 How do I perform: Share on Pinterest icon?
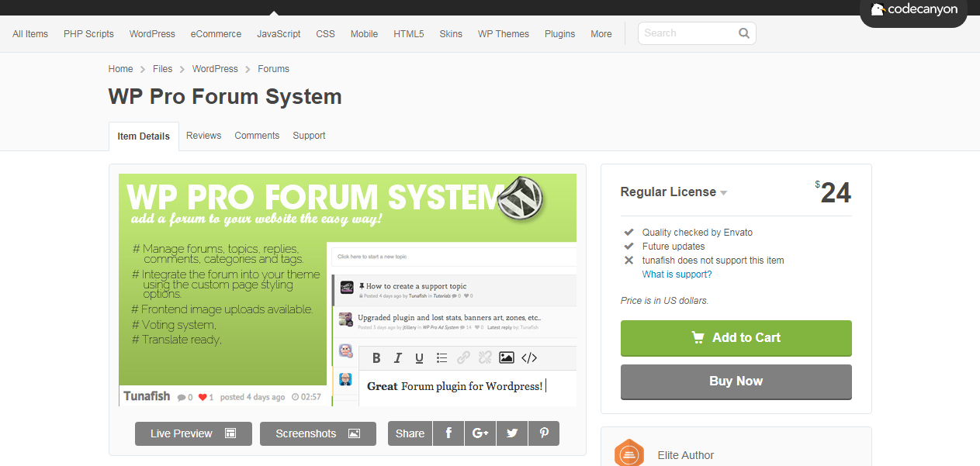pos(544,433)
